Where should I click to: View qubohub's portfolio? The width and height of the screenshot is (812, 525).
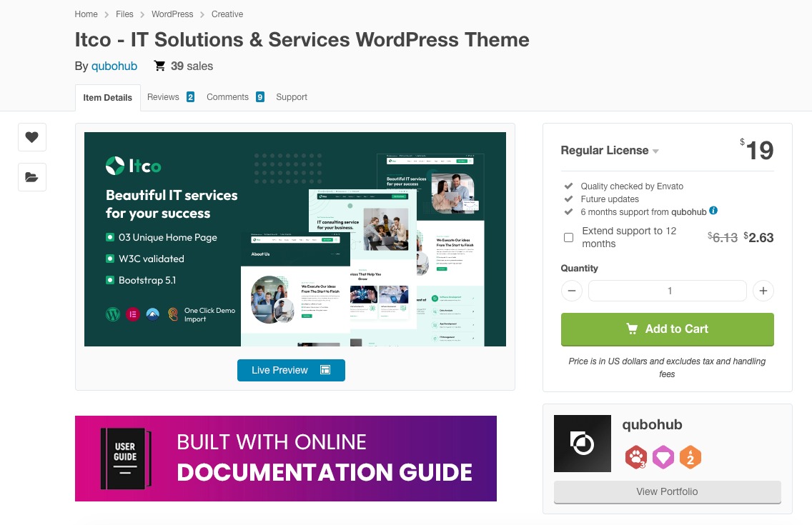click(x=667, y=491)
